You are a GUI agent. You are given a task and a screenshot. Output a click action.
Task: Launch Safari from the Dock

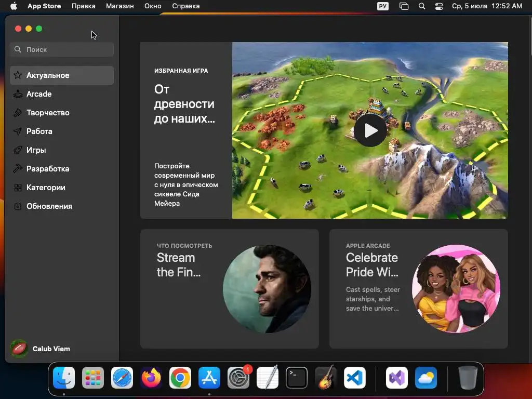[x=122, y=378]
